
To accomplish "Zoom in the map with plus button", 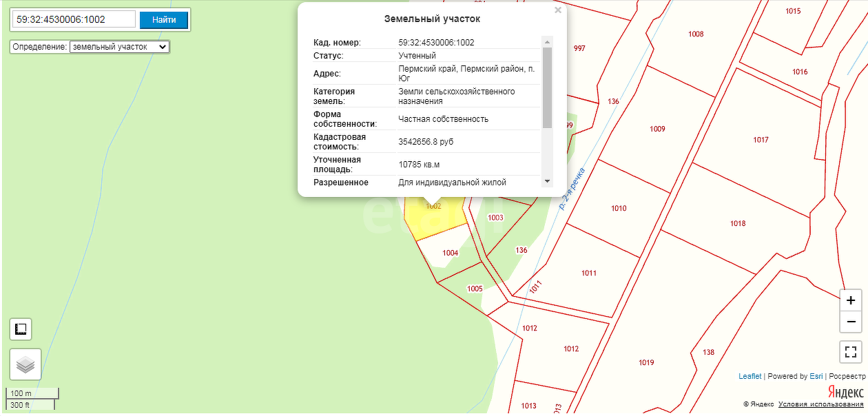I will 851,300.
